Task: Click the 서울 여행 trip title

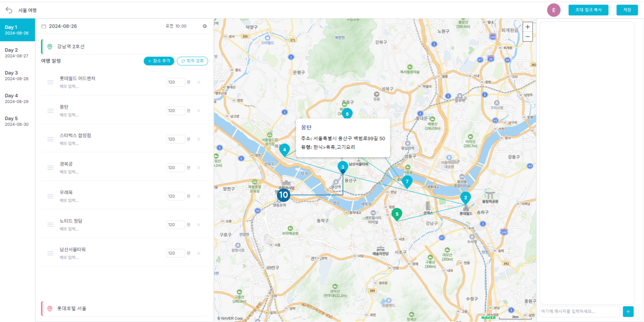Action: (x=27, y=10)
